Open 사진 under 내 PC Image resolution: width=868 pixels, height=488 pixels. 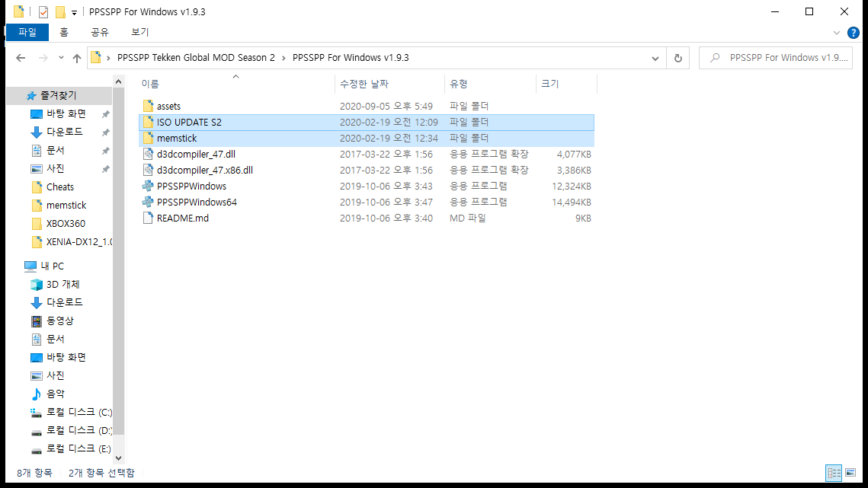tap(56, 375)
